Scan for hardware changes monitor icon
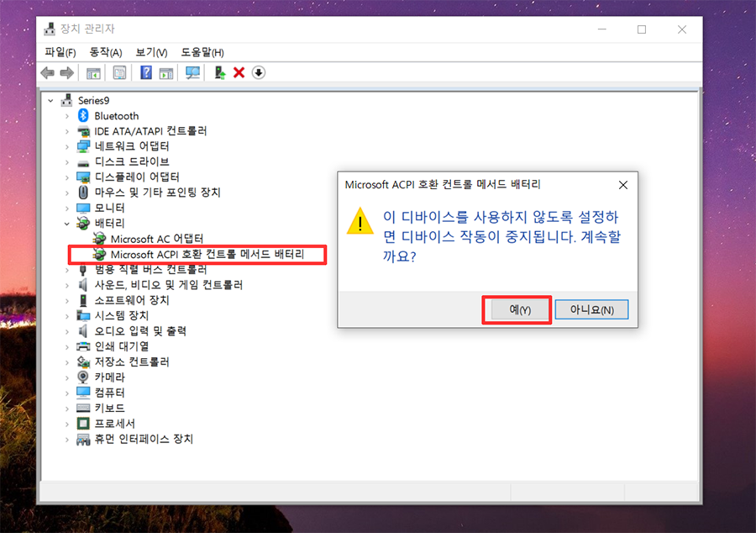 click(x=192, y=73)
